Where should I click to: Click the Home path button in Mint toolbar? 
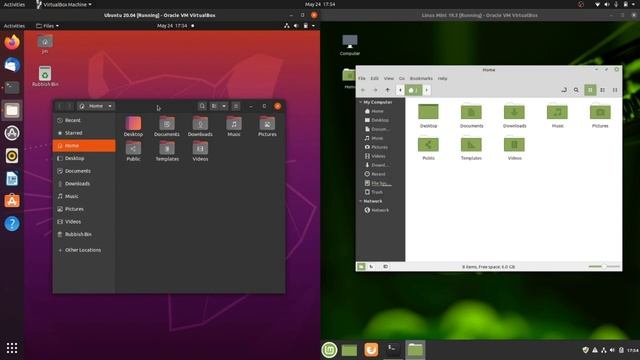[x=413, y=90]
